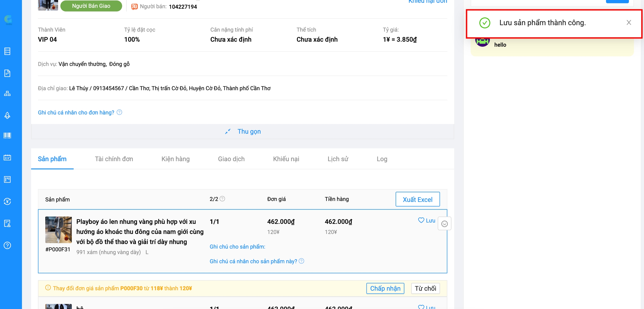Click the document file sidebar icon
Image resolution: width=644 pixels, height=309 pixels.
tap(7, 73)
